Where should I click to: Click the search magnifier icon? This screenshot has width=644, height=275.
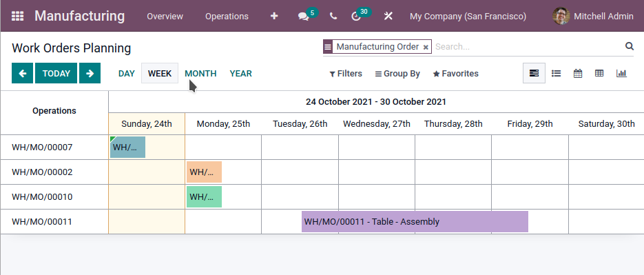[630, 46]
